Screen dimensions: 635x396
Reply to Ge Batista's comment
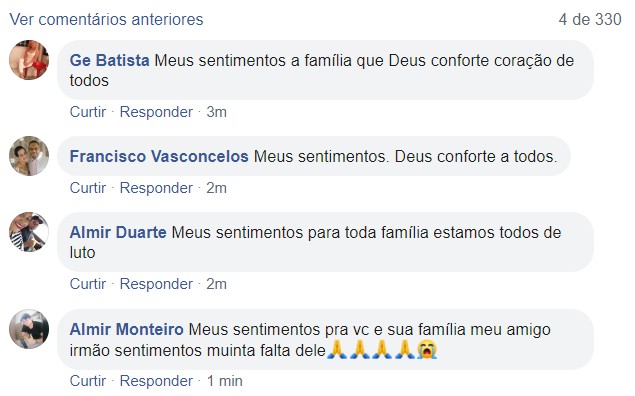coord(156,112)
